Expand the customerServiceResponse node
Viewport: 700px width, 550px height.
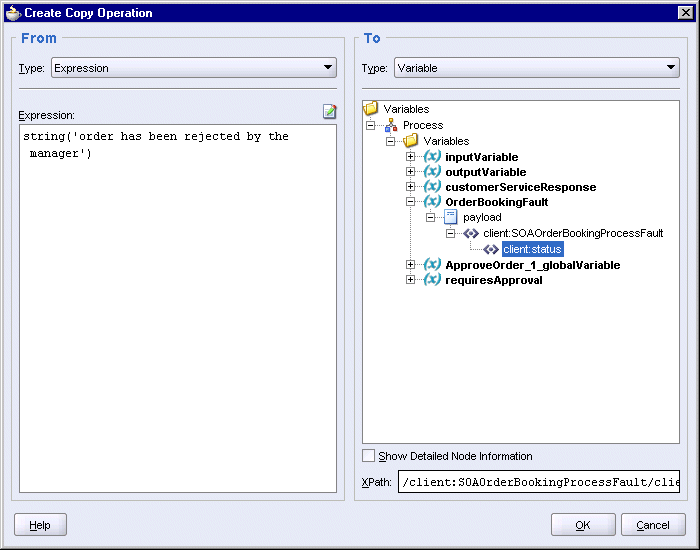point(410,187)
